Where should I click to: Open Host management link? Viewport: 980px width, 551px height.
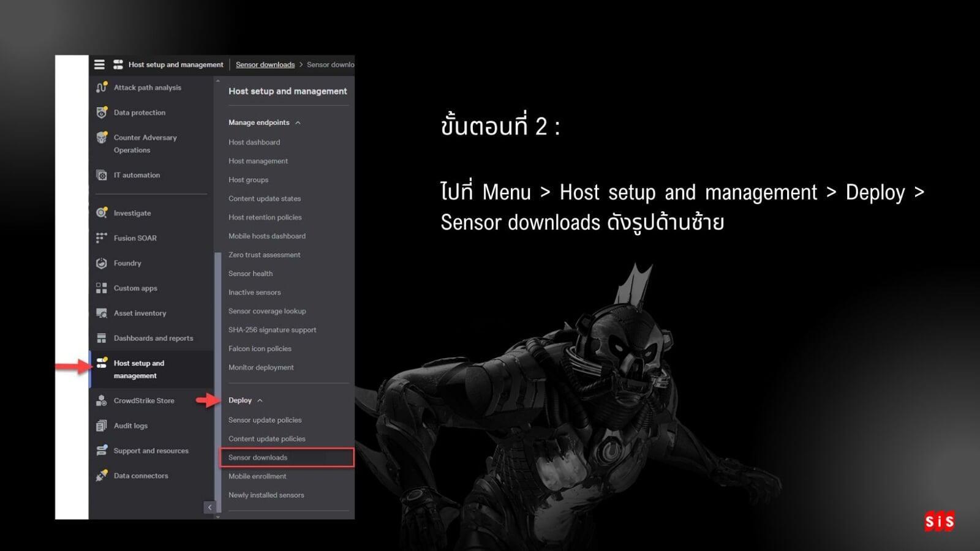258,161
